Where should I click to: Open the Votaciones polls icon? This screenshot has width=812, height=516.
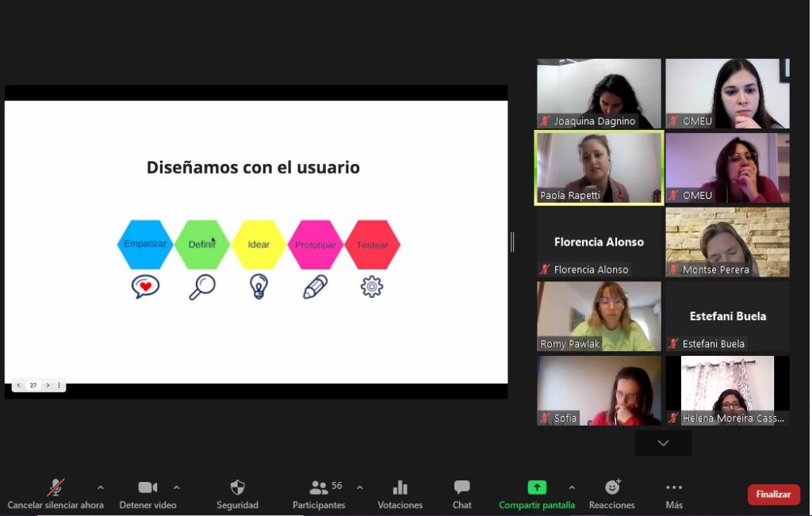click(x=400, y=488)
